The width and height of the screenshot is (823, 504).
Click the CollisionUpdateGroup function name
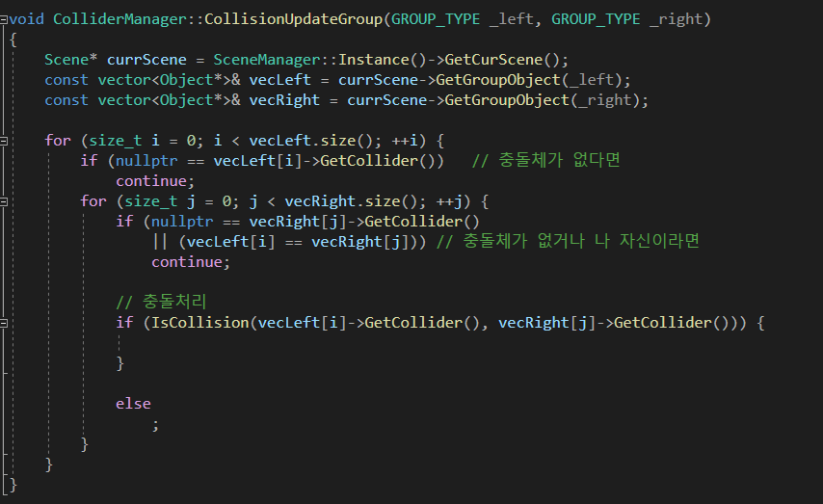tap(293, 19)
